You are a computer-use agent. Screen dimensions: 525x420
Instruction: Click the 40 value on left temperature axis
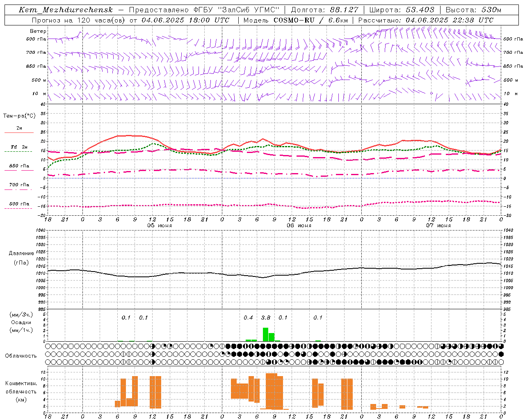[x=43, y=104]
